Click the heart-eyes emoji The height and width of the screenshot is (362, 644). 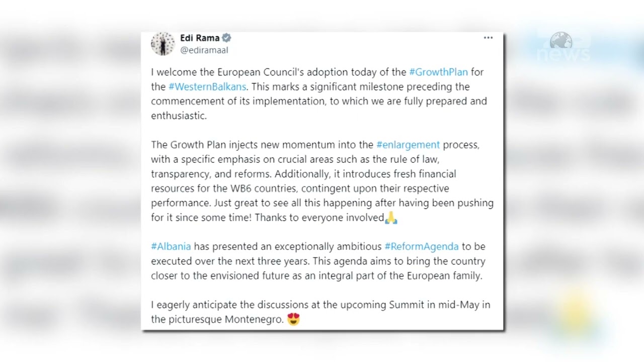click(293, 319)
